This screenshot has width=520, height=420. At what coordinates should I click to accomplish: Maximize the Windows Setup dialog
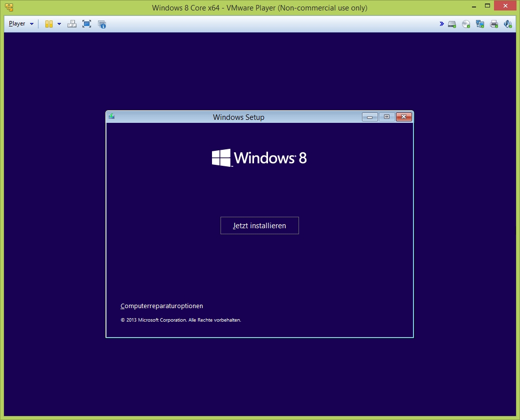coord(386,117)
